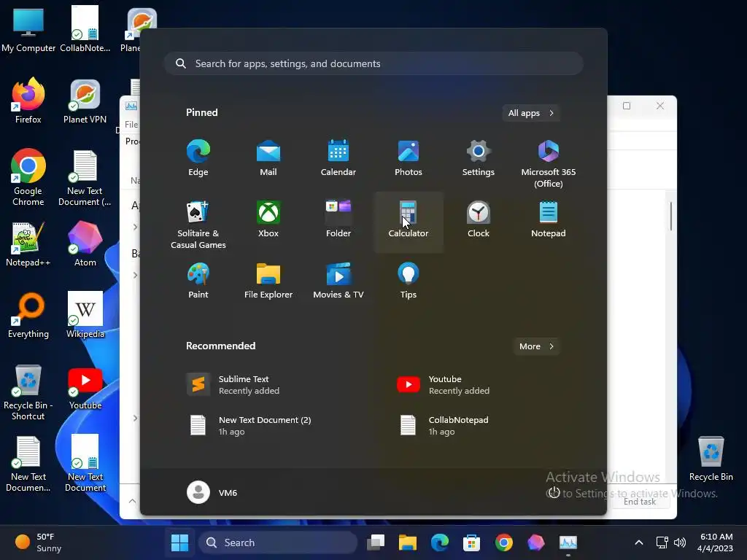
Task: Open Solitaire & Casual Games
Action: [x=198, y=225]
